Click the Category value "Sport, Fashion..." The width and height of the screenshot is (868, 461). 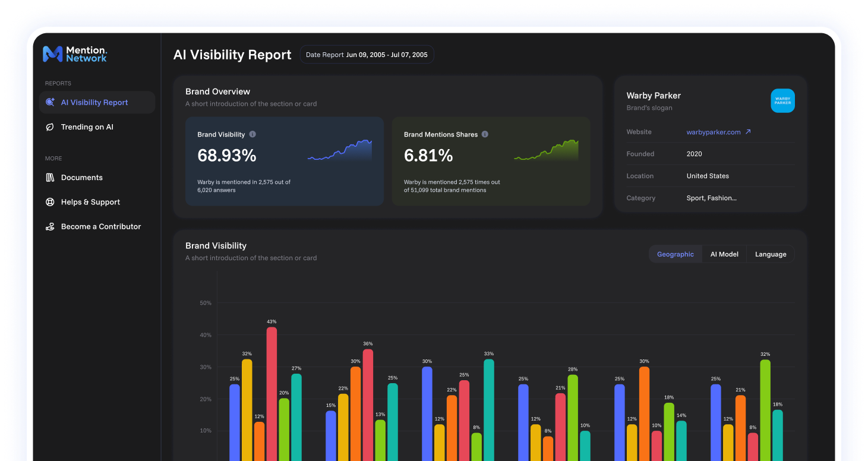[711, 198]
